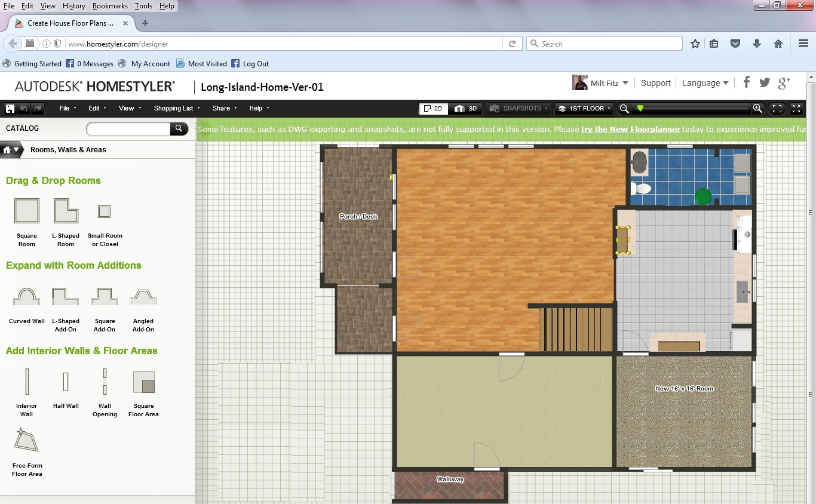Viewport: 816px width, 504px height.
Task: Open the Homestyler View dropdown menu
Action: point(130,109)
